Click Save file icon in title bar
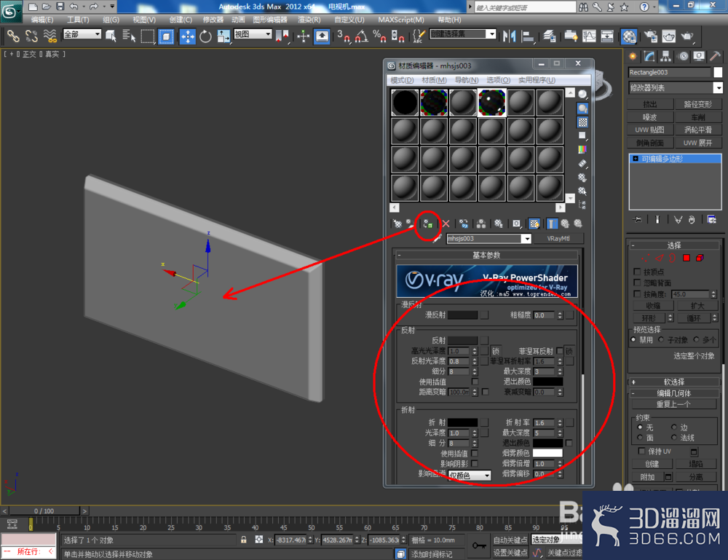 60,6
